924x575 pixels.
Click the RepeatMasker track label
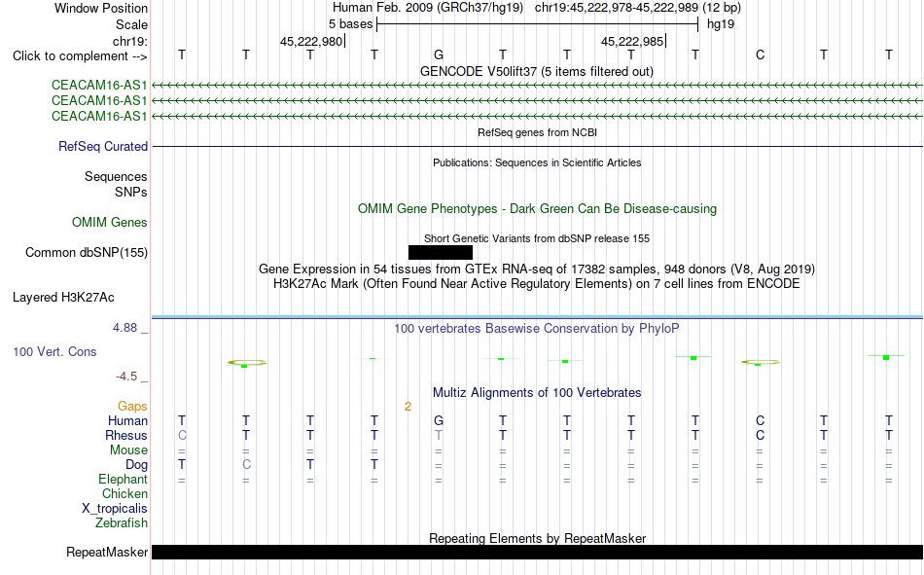click(107, 552)
